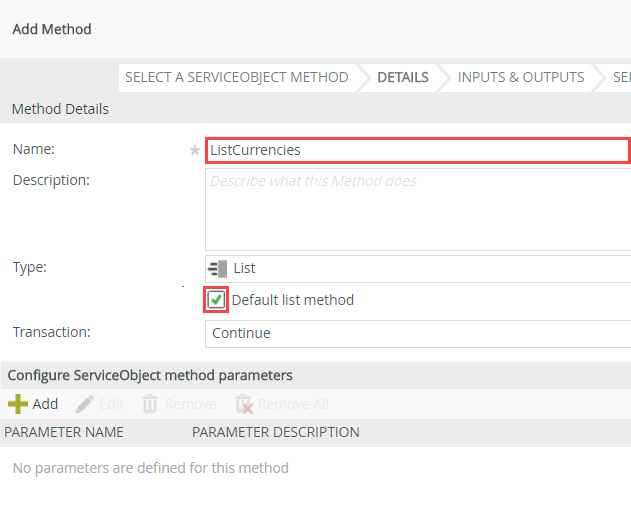This screenshot has width=631, height=515.
Task: Switch to the Details step
Action: click(x=402, y=77)
